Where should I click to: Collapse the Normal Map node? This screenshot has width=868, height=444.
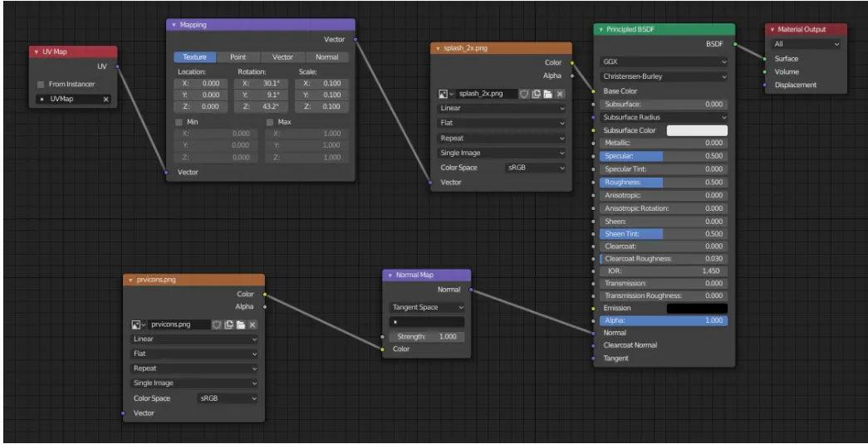(x=390, y=275)
